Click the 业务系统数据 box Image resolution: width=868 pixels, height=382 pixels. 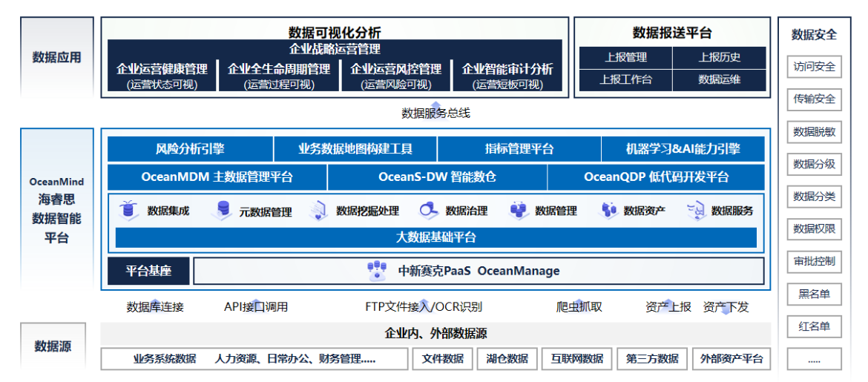pos(254,359)
